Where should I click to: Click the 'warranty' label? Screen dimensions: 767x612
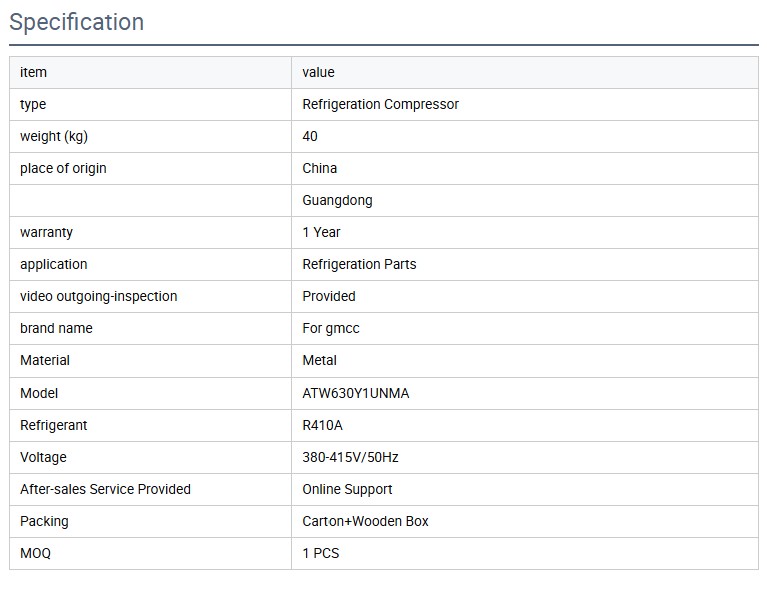46,232
